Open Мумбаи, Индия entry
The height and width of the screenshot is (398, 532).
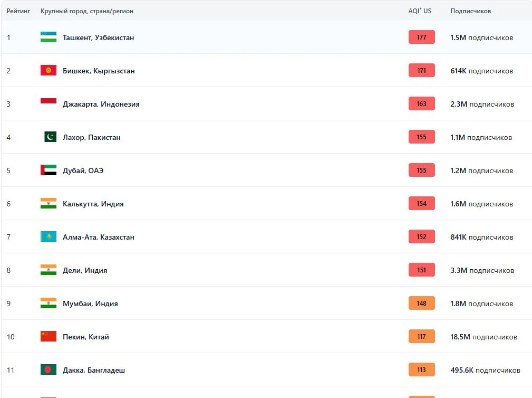[90, 304]
